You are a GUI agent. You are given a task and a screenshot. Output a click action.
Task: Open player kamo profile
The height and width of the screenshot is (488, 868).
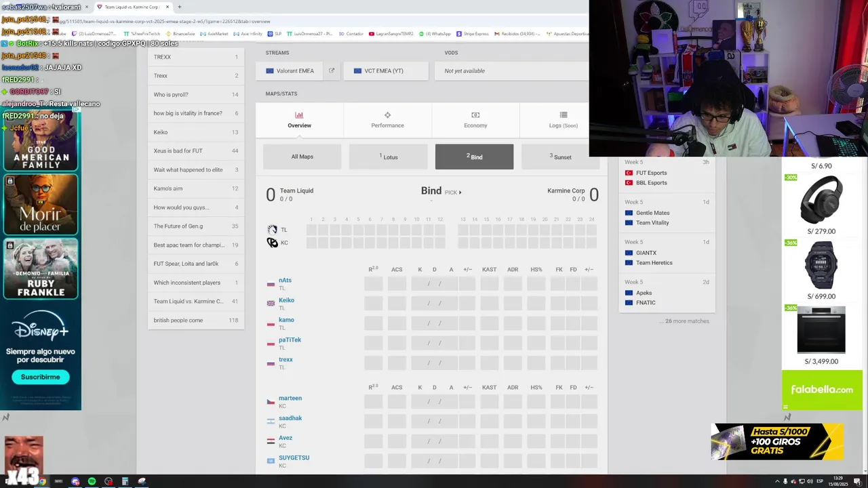pyautogui.click(x=286, y=320)
